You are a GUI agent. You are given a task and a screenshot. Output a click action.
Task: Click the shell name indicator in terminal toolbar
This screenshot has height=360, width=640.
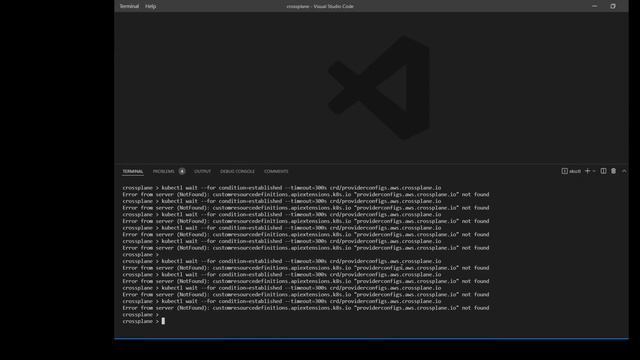coord(571,171)
